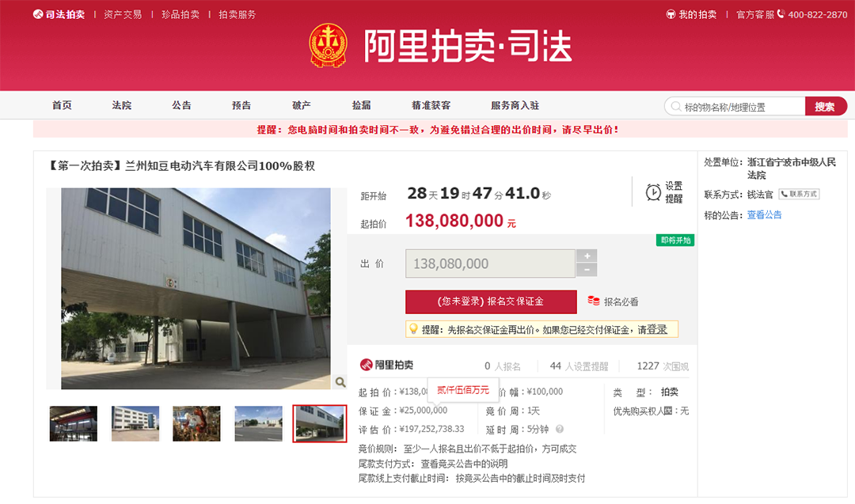855x504 pixels.
Task: Click the 报名交保证金 red button
Action: [x=491, y=301]
